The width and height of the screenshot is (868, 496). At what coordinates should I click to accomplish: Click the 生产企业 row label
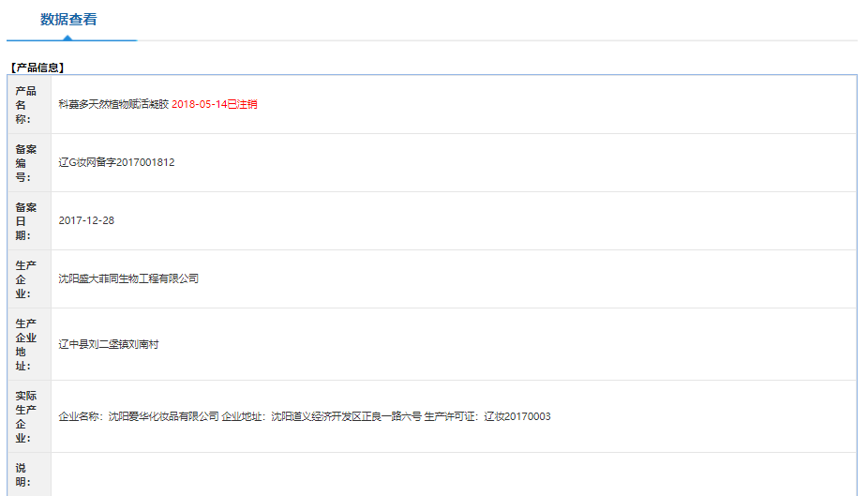click(26, 278)
